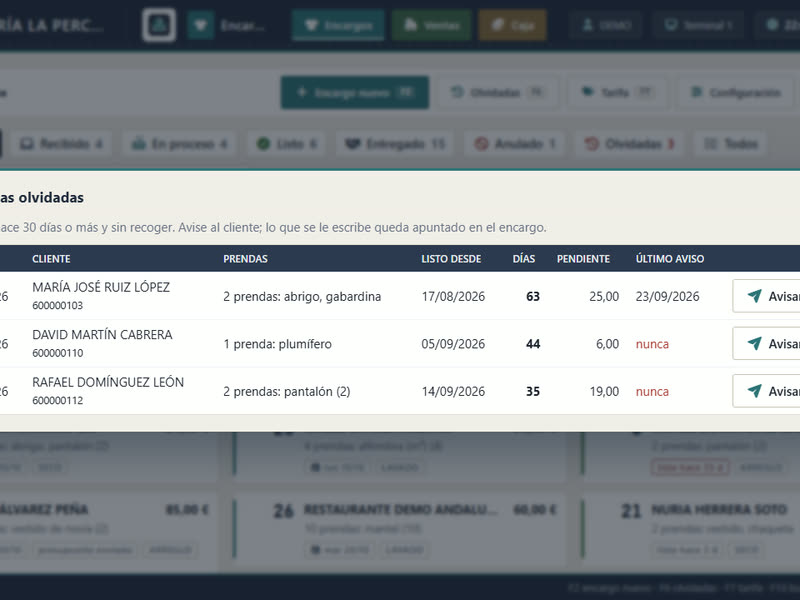Click phone number 600000112
Image resolution: width=800 pixels, height=600 pixels.
pos(57,401)
